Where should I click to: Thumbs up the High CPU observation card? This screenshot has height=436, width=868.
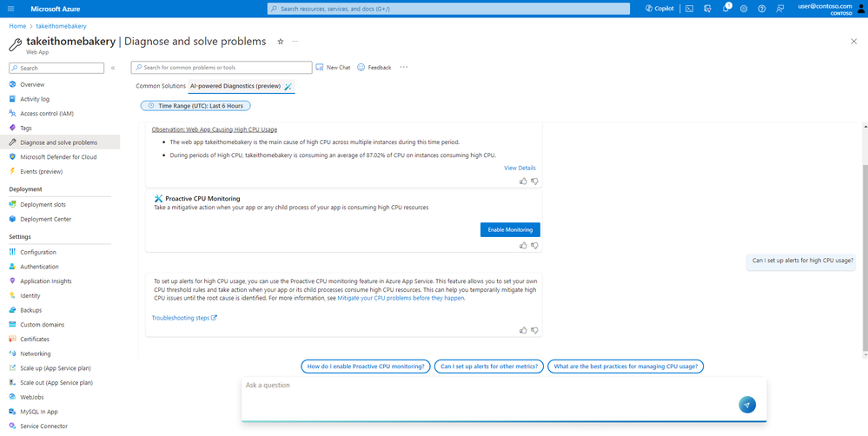pyautogui.click(x=523, y=181)
